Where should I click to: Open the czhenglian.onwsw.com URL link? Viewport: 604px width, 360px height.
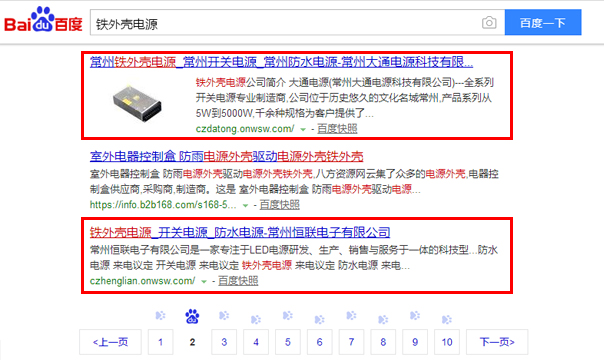143,281
